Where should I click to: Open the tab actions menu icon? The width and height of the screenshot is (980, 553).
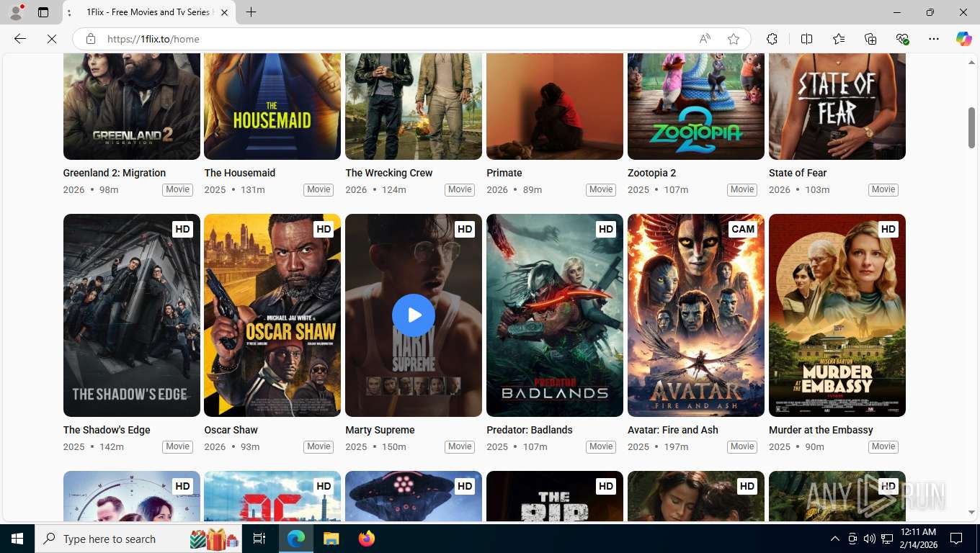coord(43,12)
